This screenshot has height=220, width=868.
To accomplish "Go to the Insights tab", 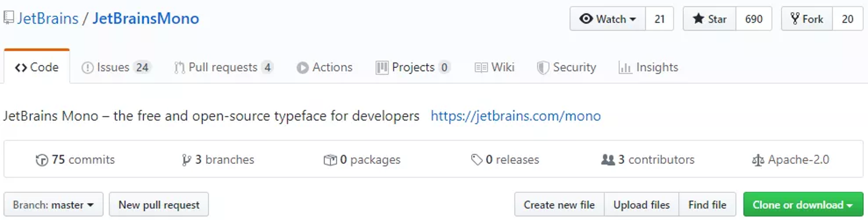I will (x=648, y=67).
